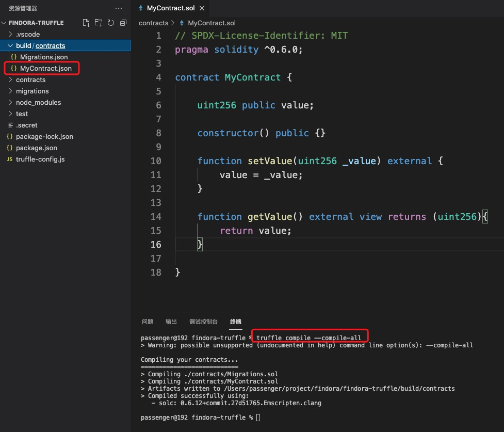Collapse all folders with the collapse icon

(x=123, y=23)
